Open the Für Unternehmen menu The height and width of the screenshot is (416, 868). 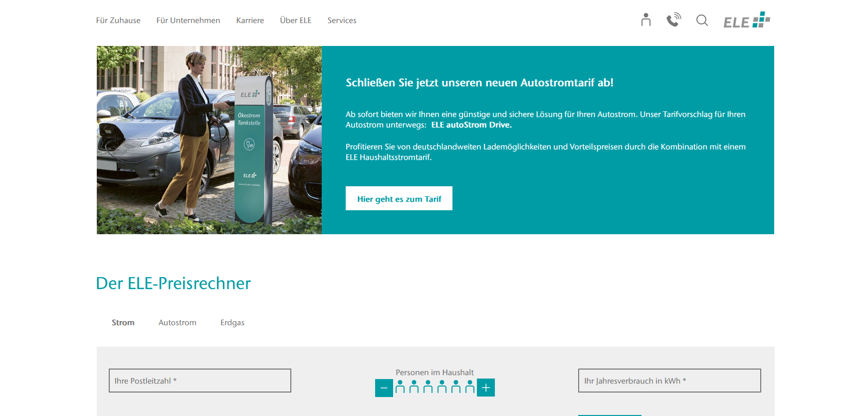(188, 20)
